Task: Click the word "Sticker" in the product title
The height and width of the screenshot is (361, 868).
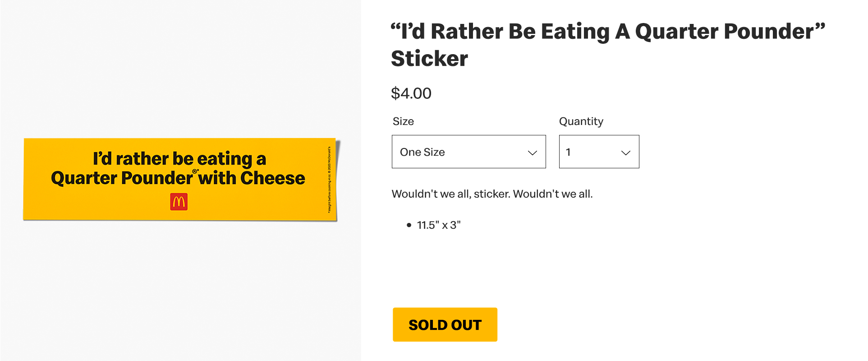Action: click(429, 59)
